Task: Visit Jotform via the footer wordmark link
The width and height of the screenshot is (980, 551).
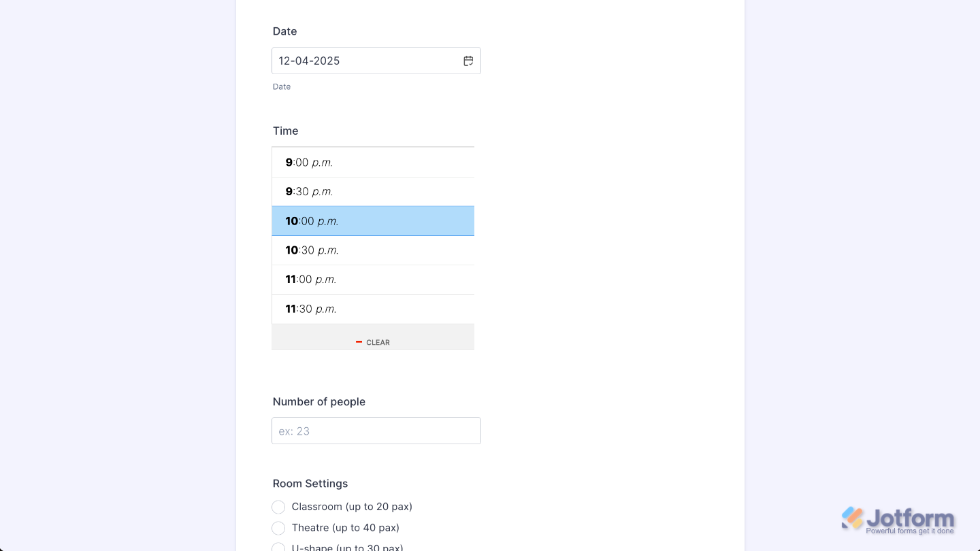Action: [912, 518]
